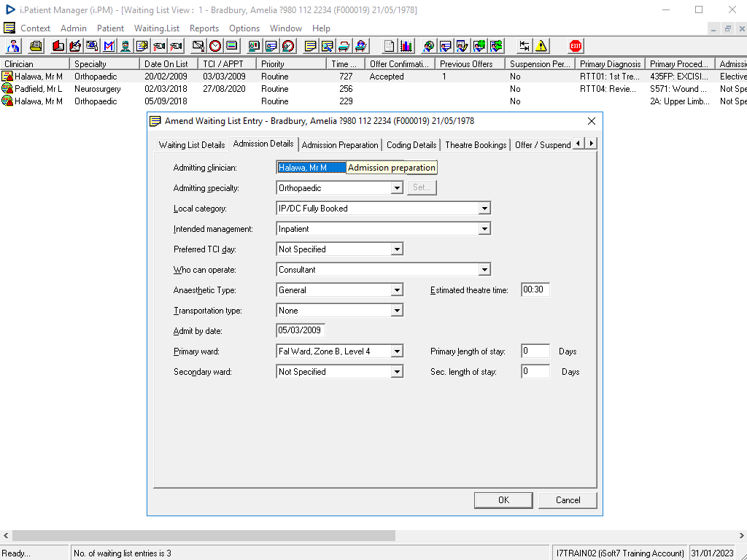Screen dimensions: 747x560
Task: Switch to the Admission Preparation tab
Action: (x=340, y=145)
